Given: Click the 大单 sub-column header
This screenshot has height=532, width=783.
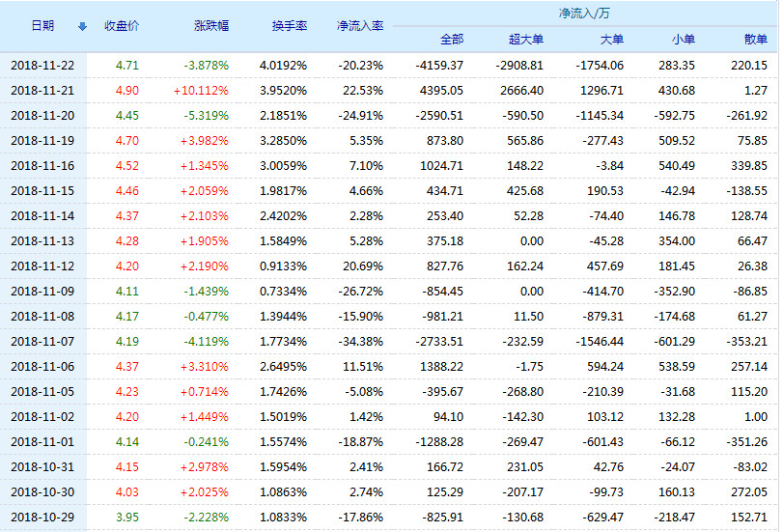Looking at the screenshot, I should [611, 40].
